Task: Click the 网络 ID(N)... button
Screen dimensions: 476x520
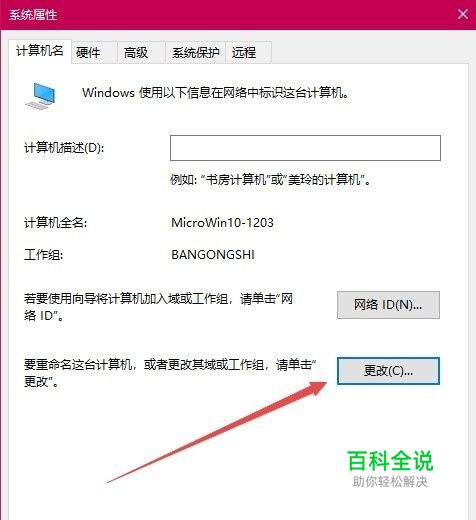Action: click(x=388, y=305)
